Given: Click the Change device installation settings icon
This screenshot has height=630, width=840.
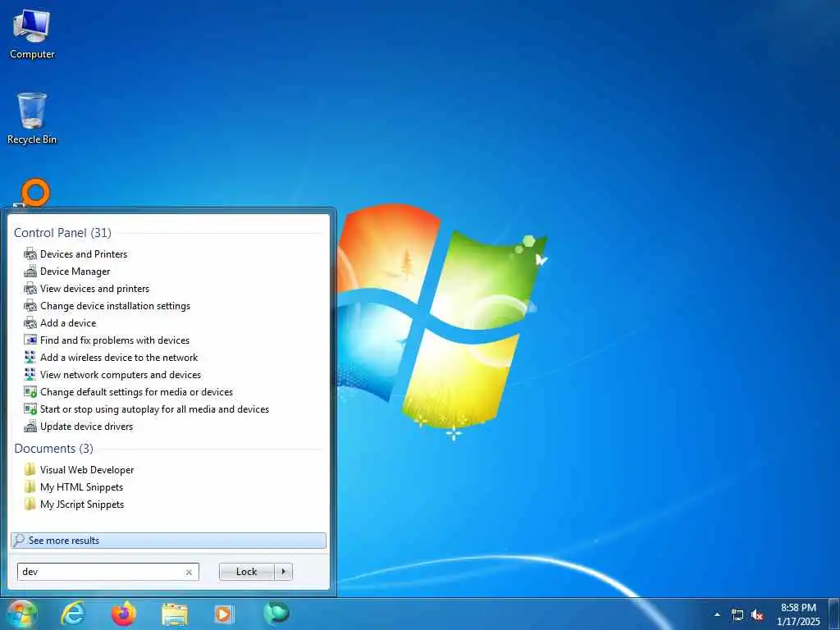Looking at the screenshot, I should 30,306.
